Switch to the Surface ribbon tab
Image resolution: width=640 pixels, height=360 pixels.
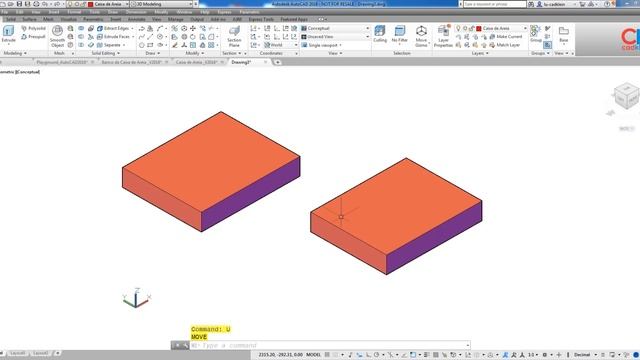click(x=29, y=19)
